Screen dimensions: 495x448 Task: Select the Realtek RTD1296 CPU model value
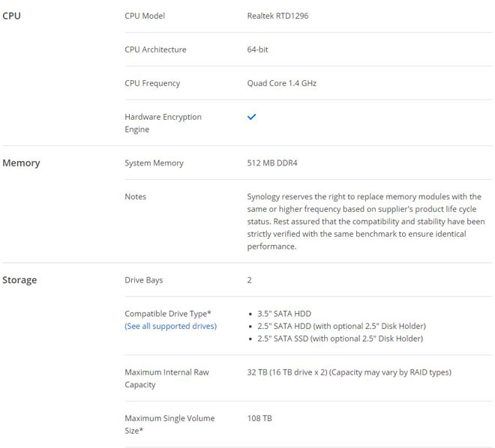click(x=277, y=16)
